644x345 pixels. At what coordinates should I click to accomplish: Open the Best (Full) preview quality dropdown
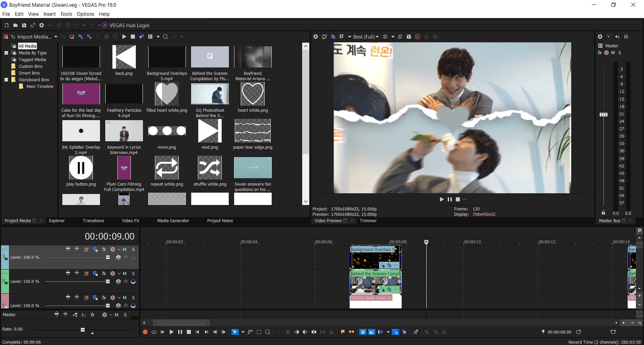[366, 37]
